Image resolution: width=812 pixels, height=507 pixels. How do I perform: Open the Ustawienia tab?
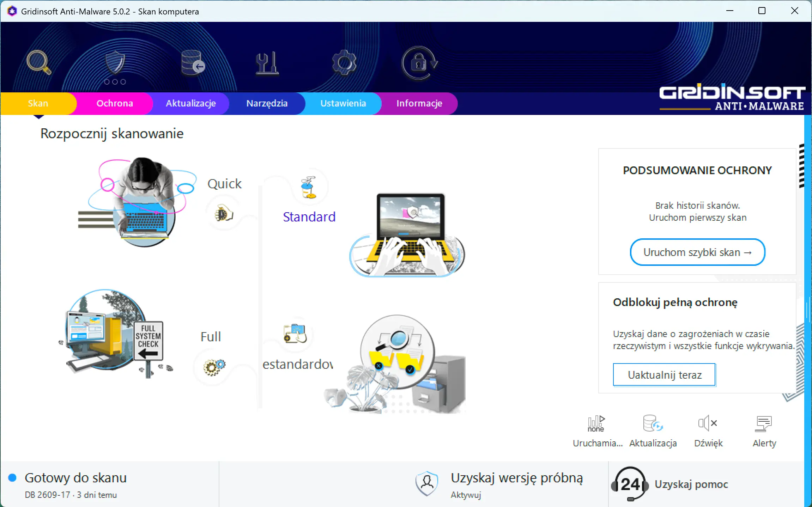pyautogui.click(x=343, y=103)
